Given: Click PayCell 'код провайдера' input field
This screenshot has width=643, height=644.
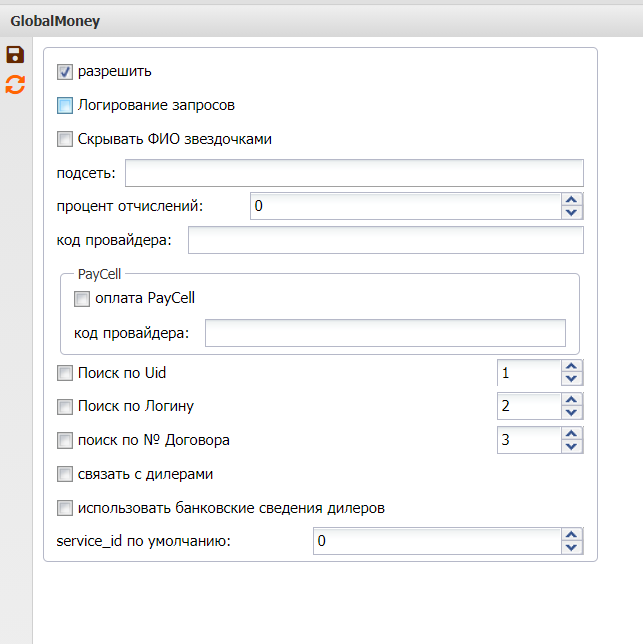Looking at the screenshot, I should tap(385, 333).
